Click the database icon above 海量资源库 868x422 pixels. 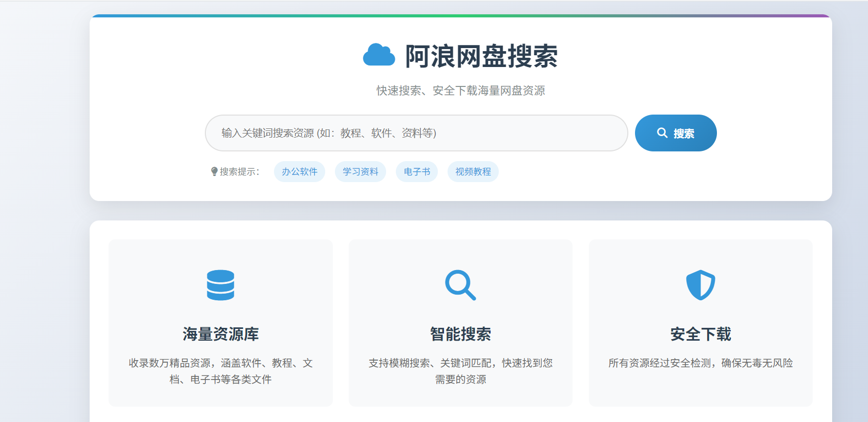pyautogui.click(x=221, y=285)
